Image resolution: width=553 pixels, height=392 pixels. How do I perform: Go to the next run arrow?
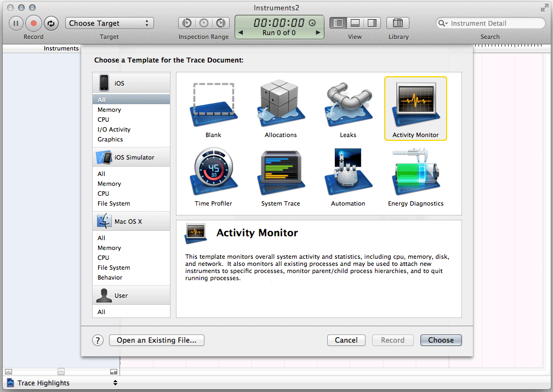coord(318,32)
